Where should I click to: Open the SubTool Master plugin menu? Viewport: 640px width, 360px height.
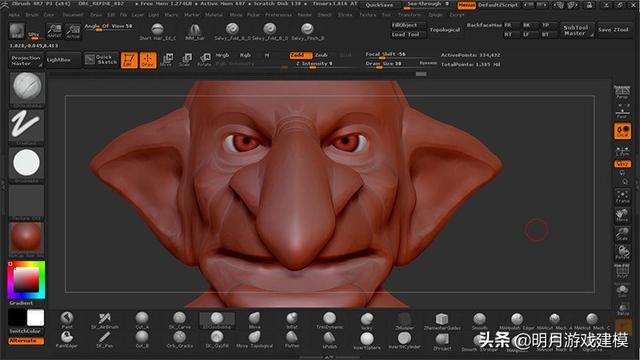[576, 30]
